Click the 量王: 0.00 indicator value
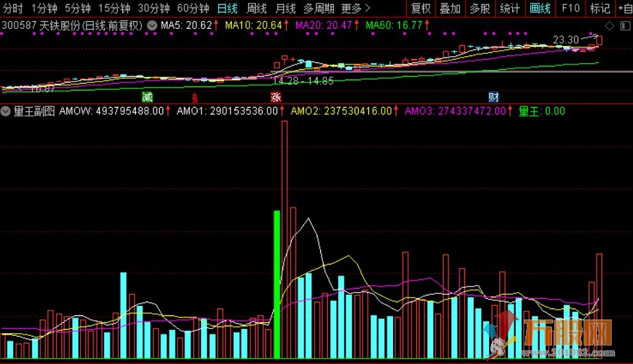This screenshot has height=364, width=633. pos(542,111)
